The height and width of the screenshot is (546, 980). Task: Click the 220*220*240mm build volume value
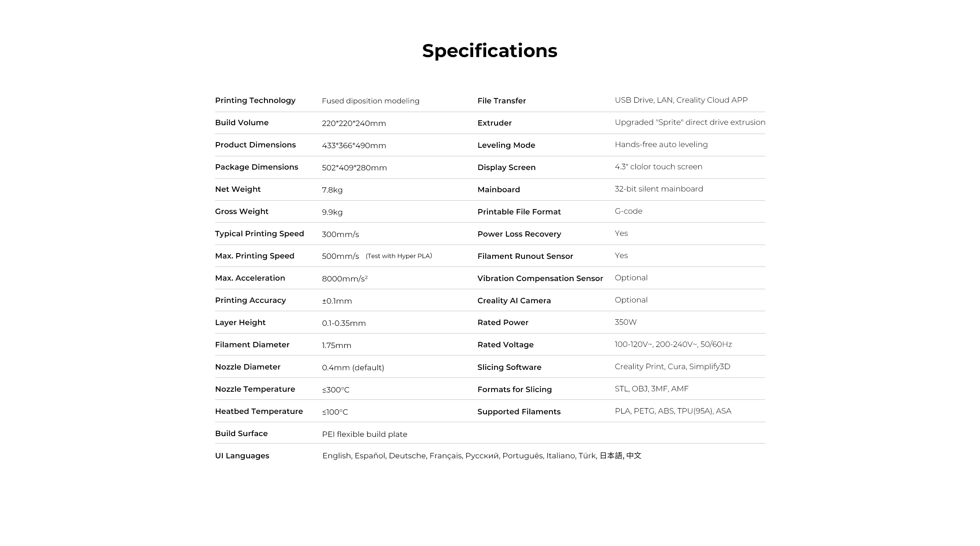pyautogui.click(x=354, y=123)
